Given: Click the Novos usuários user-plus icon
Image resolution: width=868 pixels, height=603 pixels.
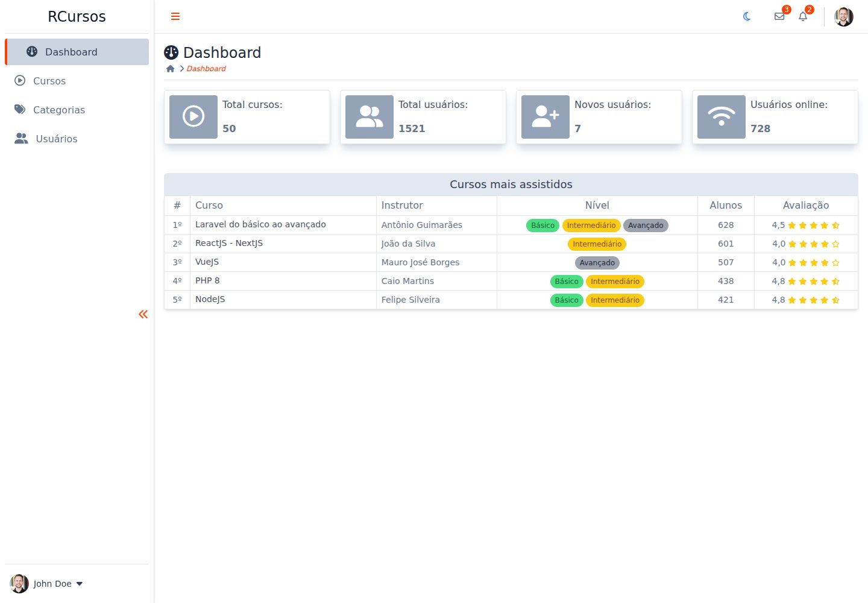Looking at the screenshot, I should [x=546, y=117].
